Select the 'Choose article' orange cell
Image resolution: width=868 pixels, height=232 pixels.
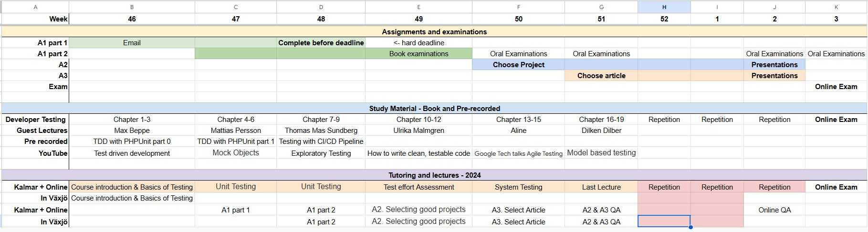pyautogui.click(x=601, y=76)
